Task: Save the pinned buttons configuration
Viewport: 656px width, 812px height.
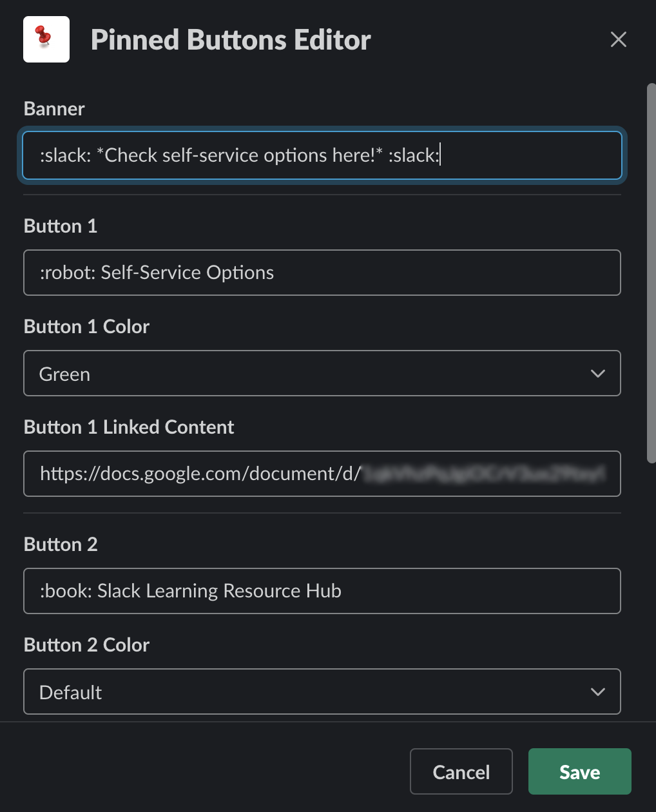Action: tap(579, 771)
